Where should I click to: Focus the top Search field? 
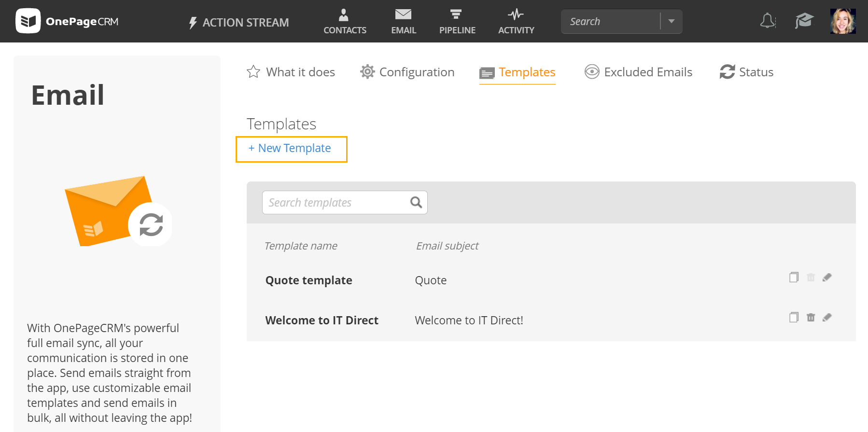click(x=610, y=21)
